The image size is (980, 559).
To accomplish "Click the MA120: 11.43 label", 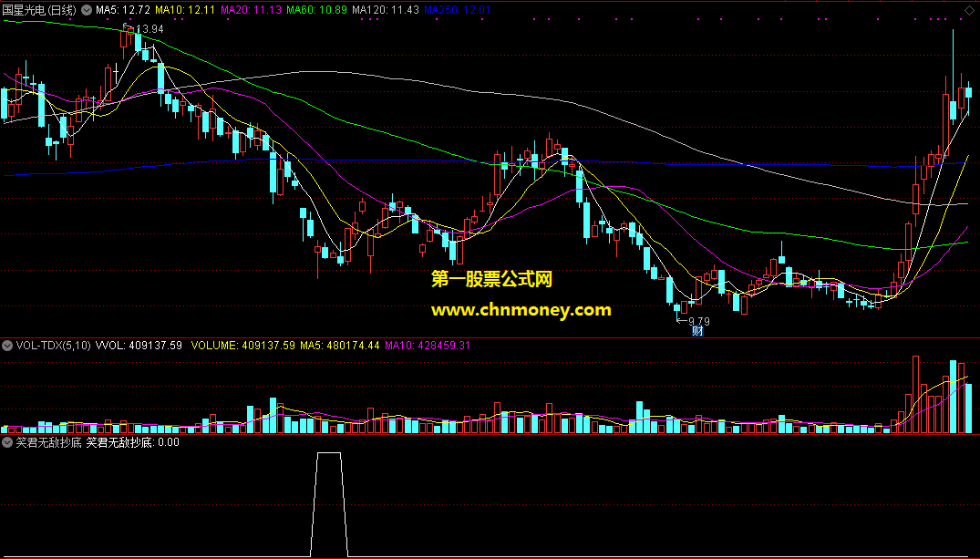I will pyautogui.click(x=386, y=10).
